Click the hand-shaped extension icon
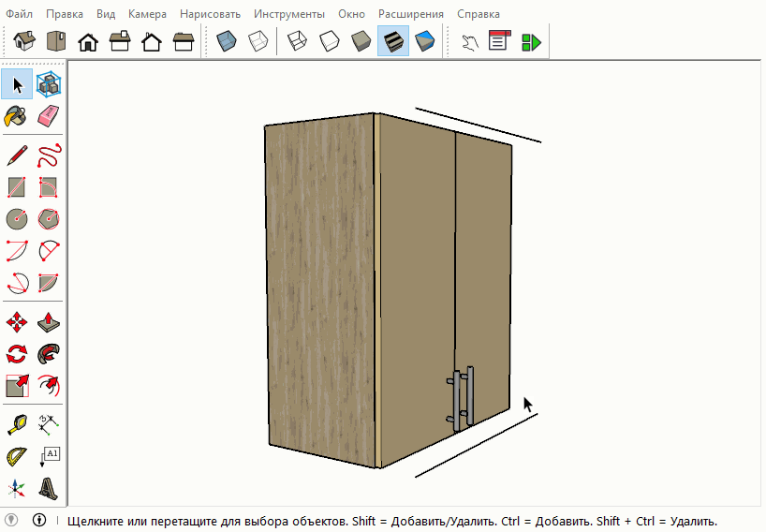 click(x=470, y=42)
